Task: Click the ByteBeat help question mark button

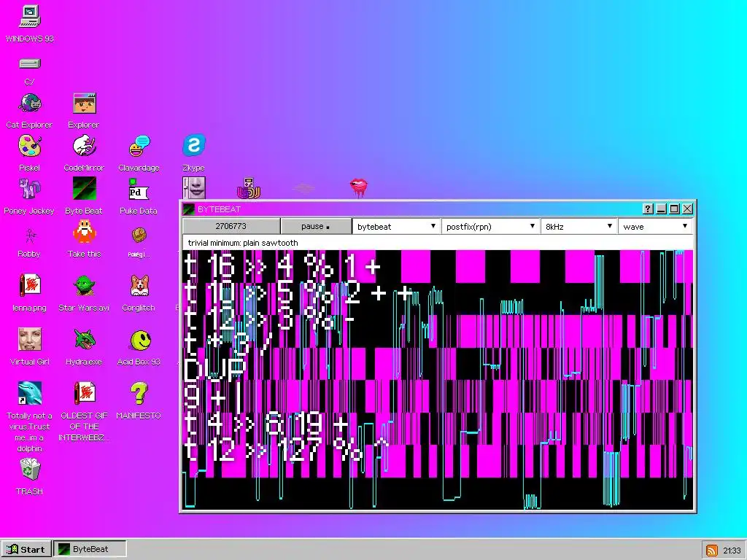Action: 648,209
